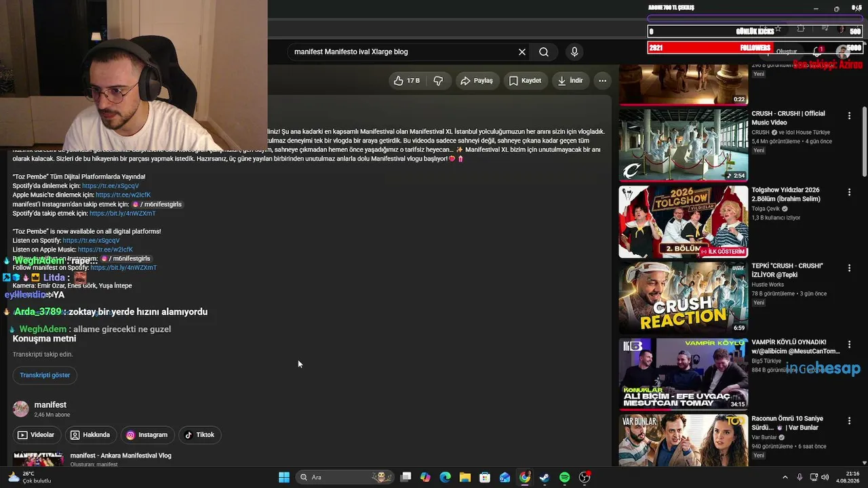Open Spotify from the taskbar
868x488 pixels.
click(565, 477)
